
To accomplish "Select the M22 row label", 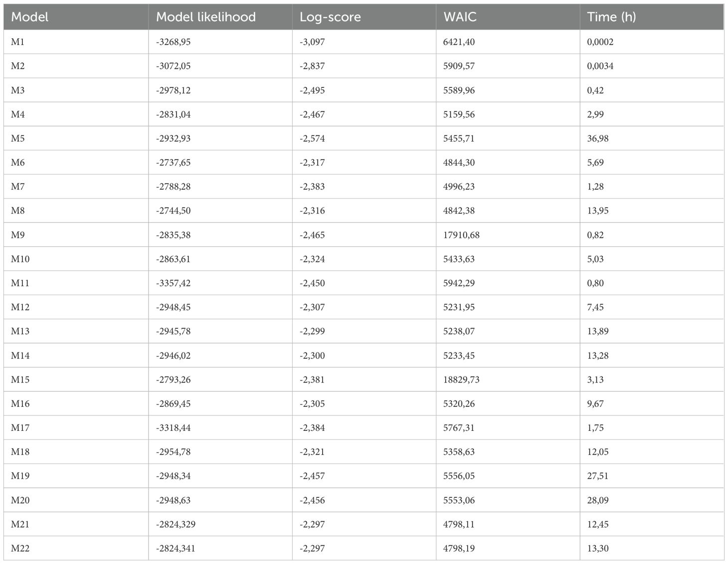I will coord(20,549).
